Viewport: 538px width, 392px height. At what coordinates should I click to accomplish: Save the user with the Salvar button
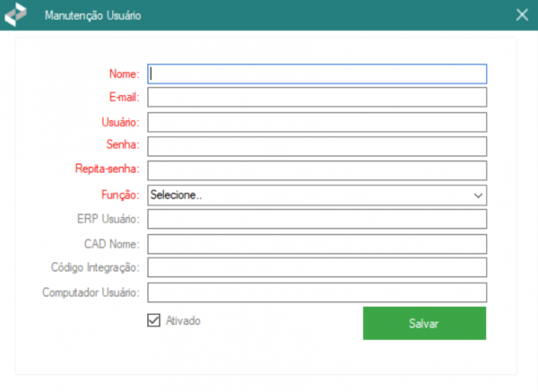[x=424, y=323]
